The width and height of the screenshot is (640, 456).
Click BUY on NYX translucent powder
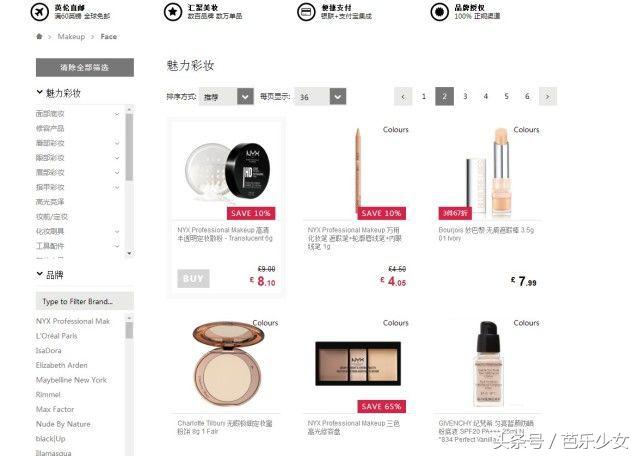[193, 278]
